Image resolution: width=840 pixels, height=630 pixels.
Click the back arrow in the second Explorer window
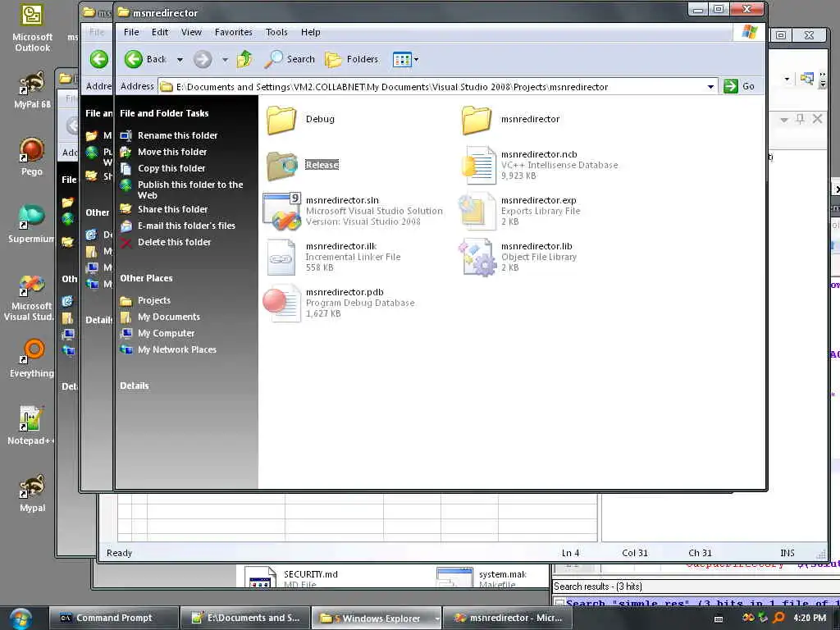pyautogui.click(x=98, y=59)
